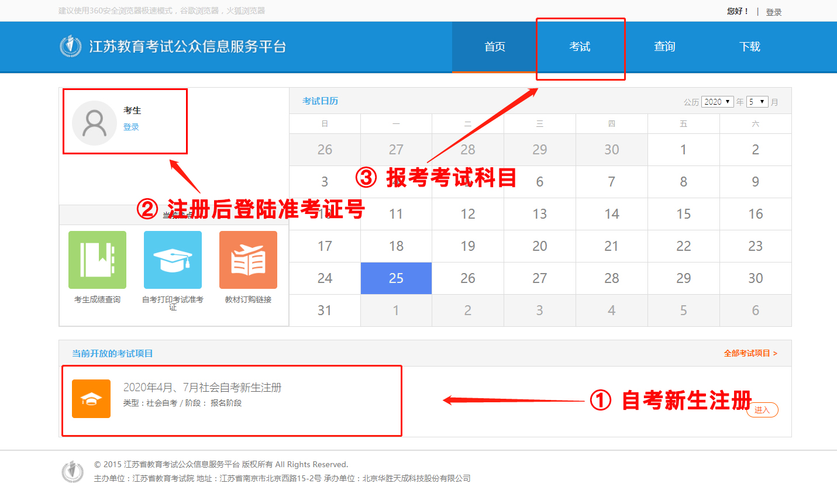Click the 登录 link at top right
This screenshot has height=504, width=837.
coord(773,12)
